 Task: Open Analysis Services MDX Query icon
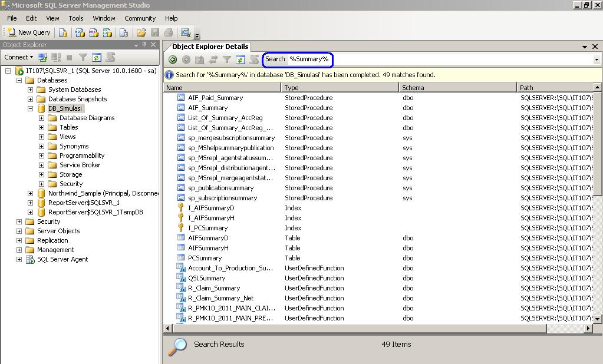[x=80, y=32]
